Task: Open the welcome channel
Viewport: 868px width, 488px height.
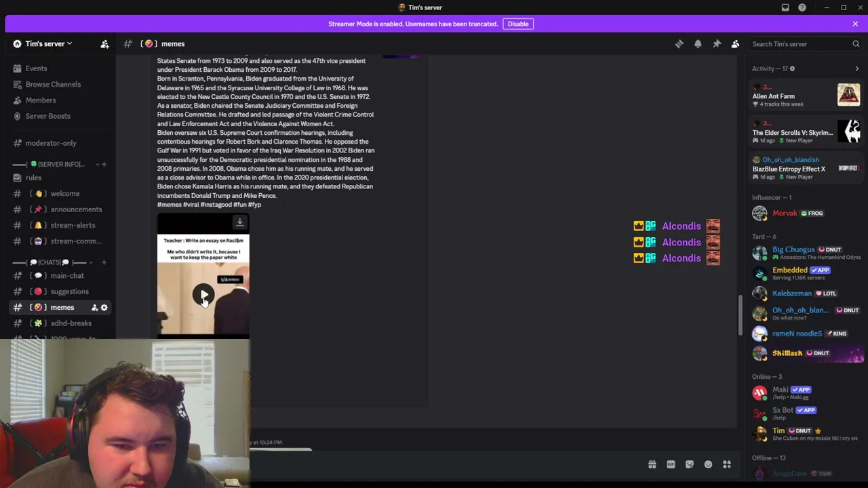Action: 65,194
